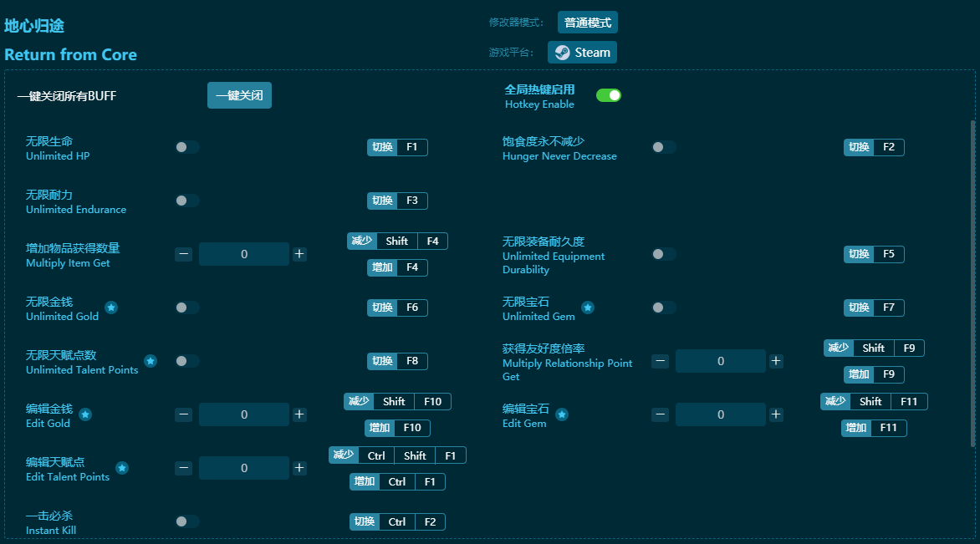The image size is (980, 544).
Task: Click the star beside Unlimited Talent Points
Action: tap(151, 360)
